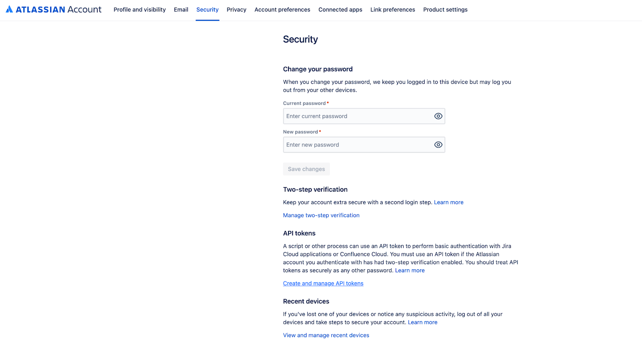This screenshot has width=642, height=364.
Task: Open the Link preferences tab
Action: (x=392, y=10)
